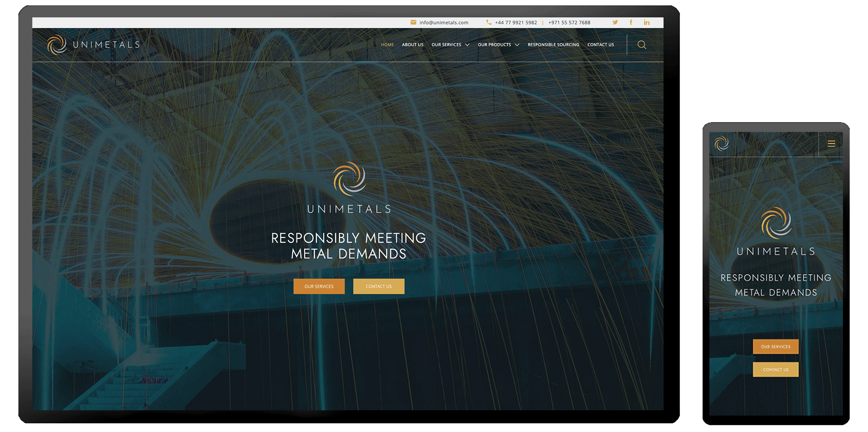The image size is (868, 432).
Task: Click the search magnifier icon in header
Action: point(641,45)
